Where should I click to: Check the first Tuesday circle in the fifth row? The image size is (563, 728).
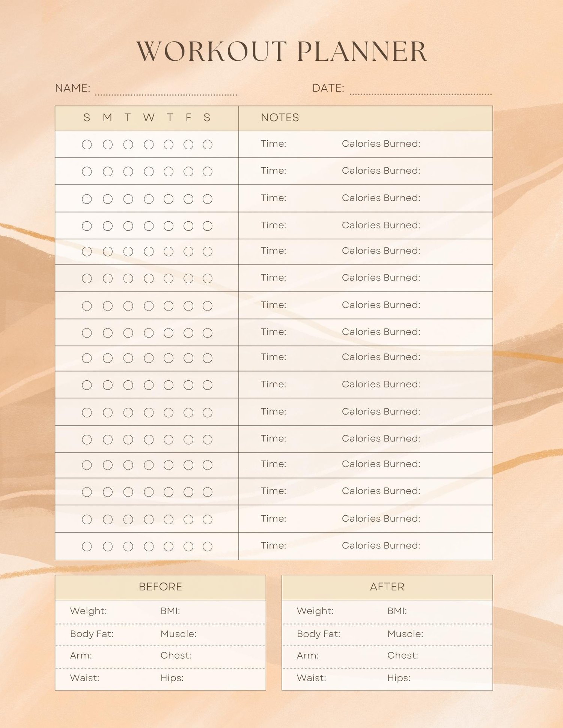tap(128, 251)
